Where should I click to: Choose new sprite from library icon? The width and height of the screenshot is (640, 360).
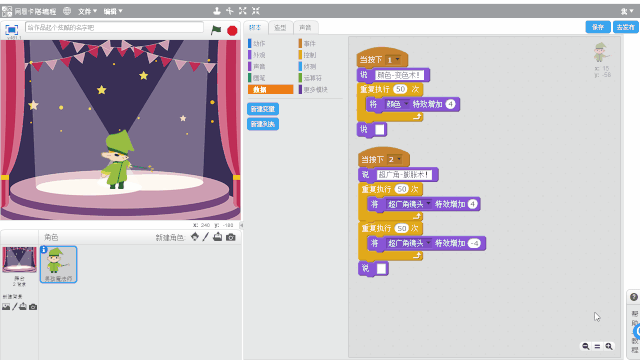pyautogui.click(x=195, y=237)
